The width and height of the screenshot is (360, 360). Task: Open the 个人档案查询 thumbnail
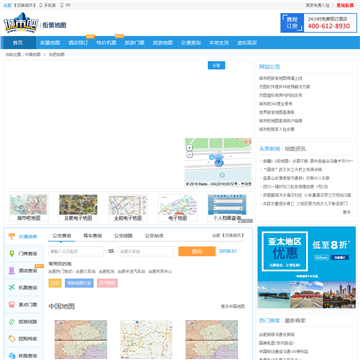click(227, 208)
